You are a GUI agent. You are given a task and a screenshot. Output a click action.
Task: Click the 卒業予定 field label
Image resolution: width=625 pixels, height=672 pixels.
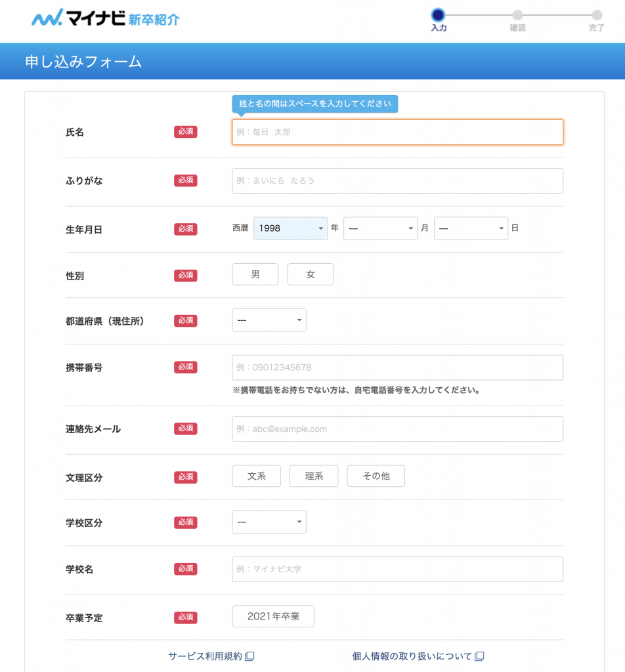click(84, 618)
